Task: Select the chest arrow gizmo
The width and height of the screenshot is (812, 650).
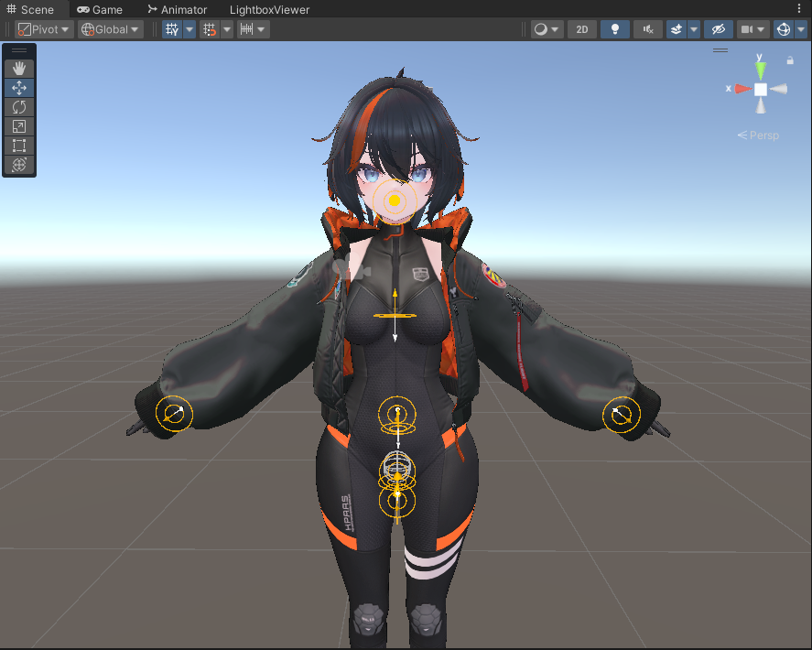Action: coord(395,315)
